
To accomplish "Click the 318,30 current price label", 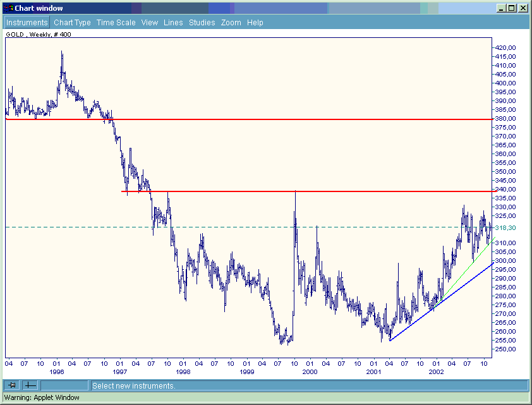I will (x=506, y=227).
